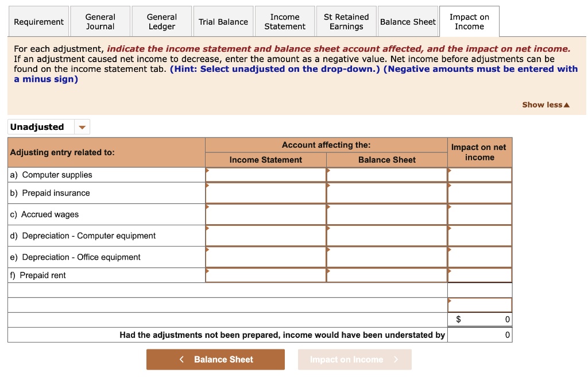The height and width of the screenshot is (377, 588).
Task: Choose Income Statement account for Depreciation - Office equipment
Action: pyautogui.click(x=265, y=257)
